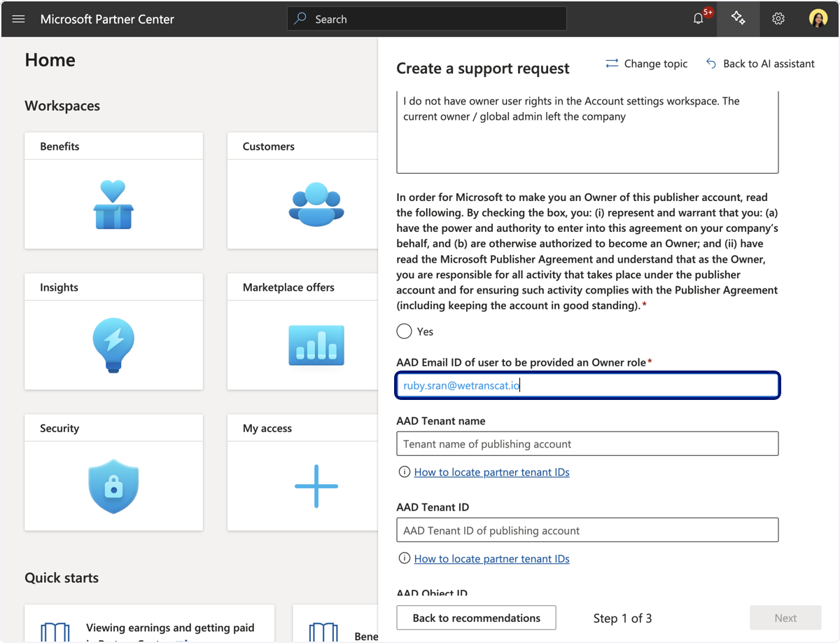The width and height of the screenshot is (840, 643).
Task: Open the Insights workspace title
Action: (59, 287)
